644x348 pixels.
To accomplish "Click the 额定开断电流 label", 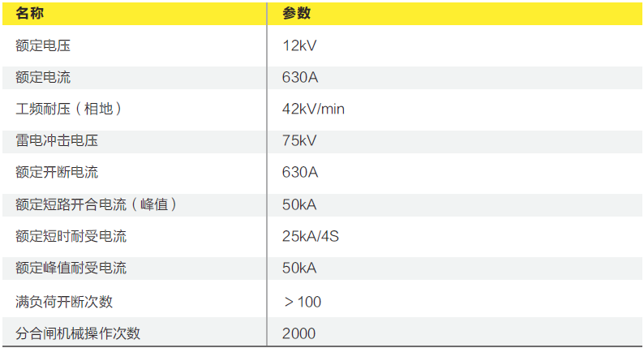I will click(57, 173).
